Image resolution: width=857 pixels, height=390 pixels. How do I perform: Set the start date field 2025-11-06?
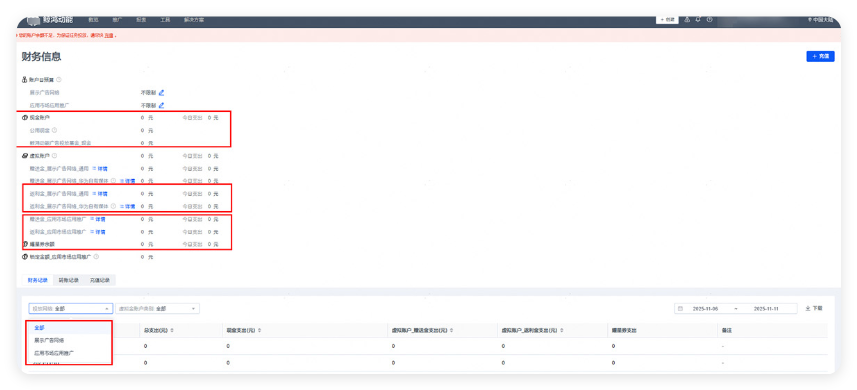[x=705, y=309]
